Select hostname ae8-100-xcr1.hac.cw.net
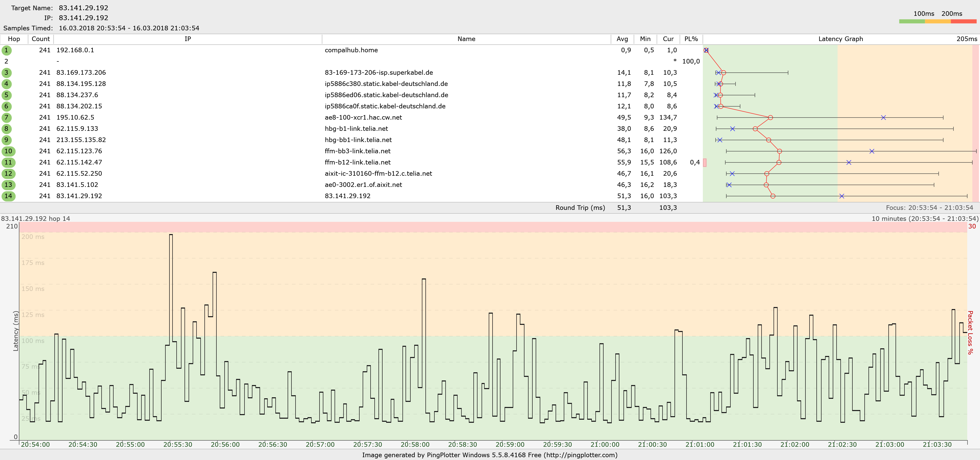 pos(363,118)
